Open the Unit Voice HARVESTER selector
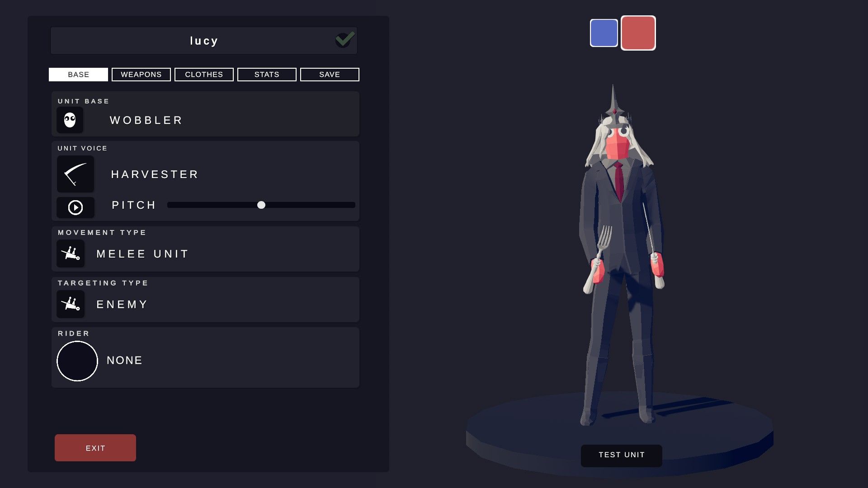 click(155, 174)
